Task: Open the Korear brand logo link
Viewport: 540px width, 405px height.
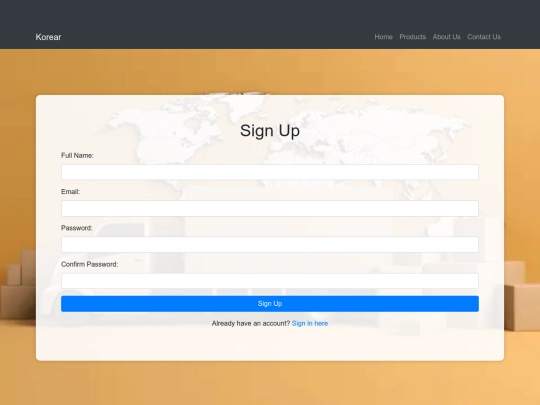Action: point(48,37)
